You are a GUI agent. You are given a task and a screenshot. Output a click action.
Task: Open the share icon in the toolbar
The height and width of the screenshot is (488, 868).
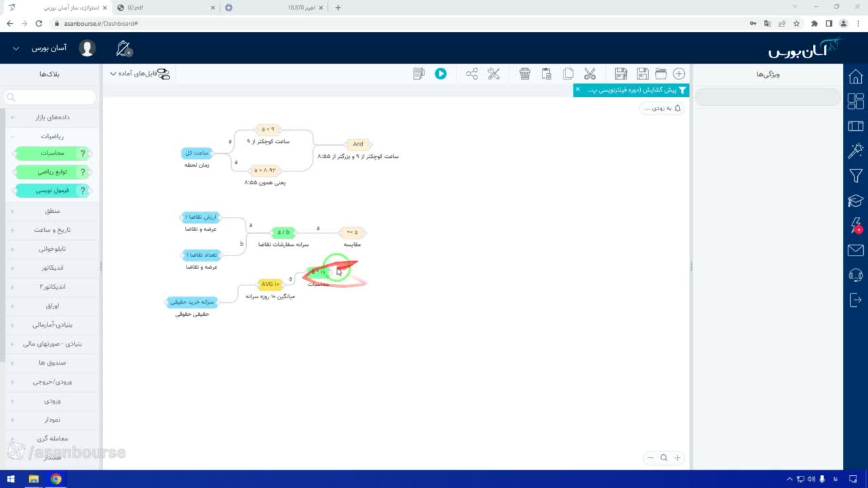472,73
